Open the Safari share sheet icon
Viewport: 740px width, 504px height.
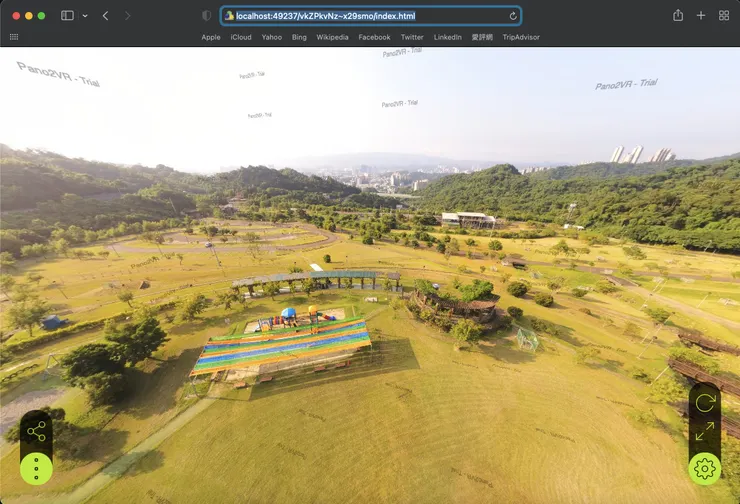point(678,15)
